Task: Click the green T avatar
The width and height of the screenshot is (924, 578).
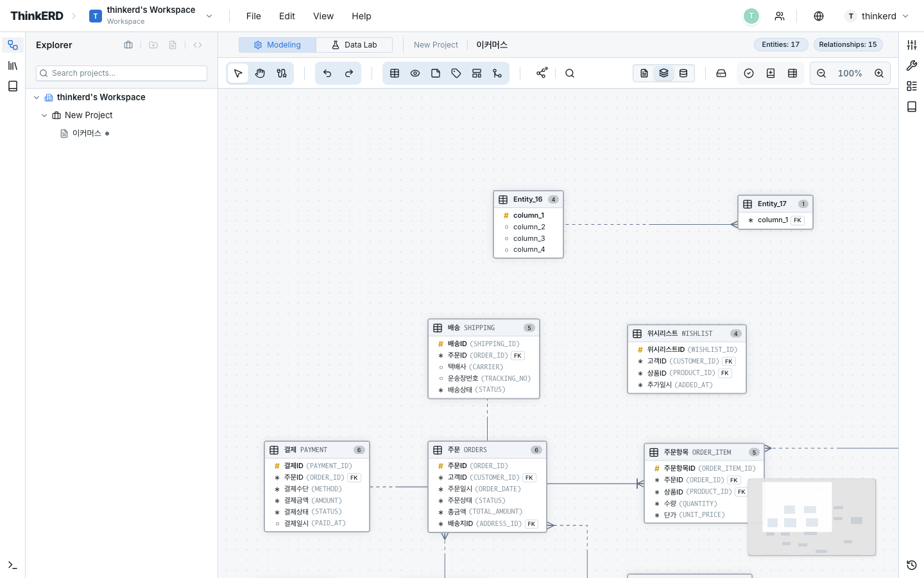Action: pyautogui.click(x=751, y=16)
